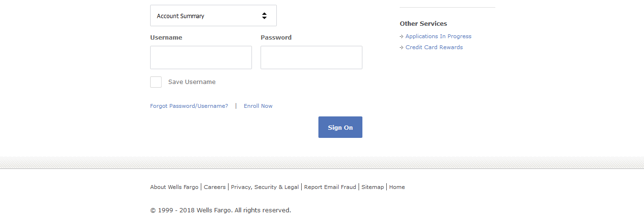
Task: Click the Home footer link
Action: [397, 187]
